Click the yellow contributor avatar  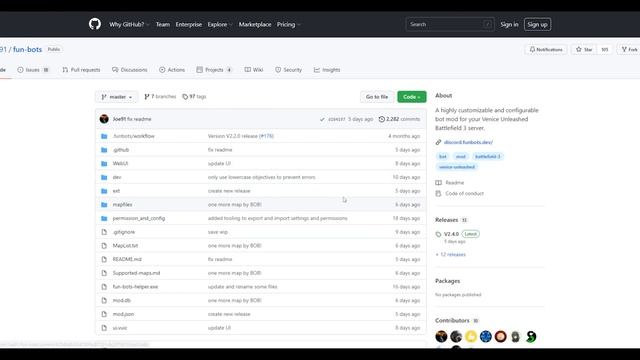click(x=471, y=336)
